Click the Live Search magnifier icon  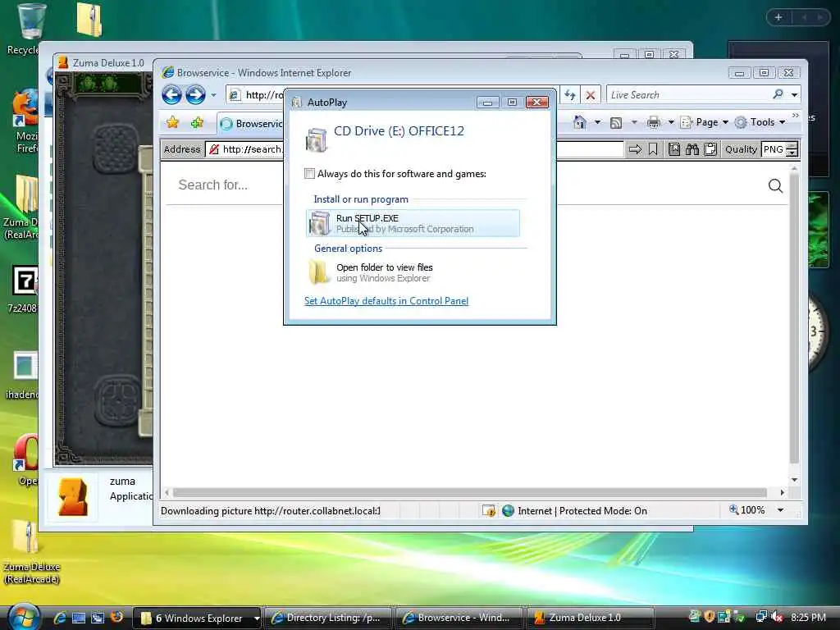point(778,95)
